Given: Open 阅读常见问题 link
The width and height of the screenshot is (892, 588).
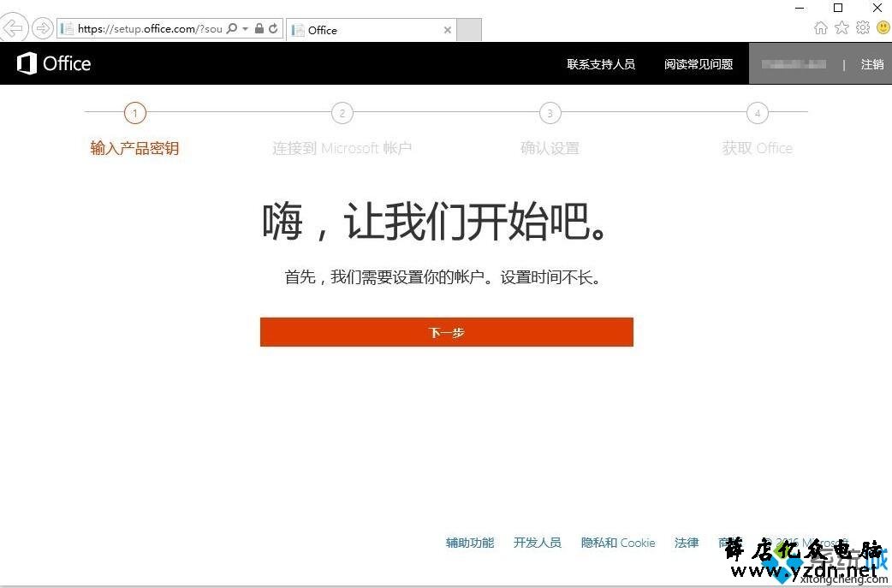Looking at the screenshot, I should pos(699,64).
